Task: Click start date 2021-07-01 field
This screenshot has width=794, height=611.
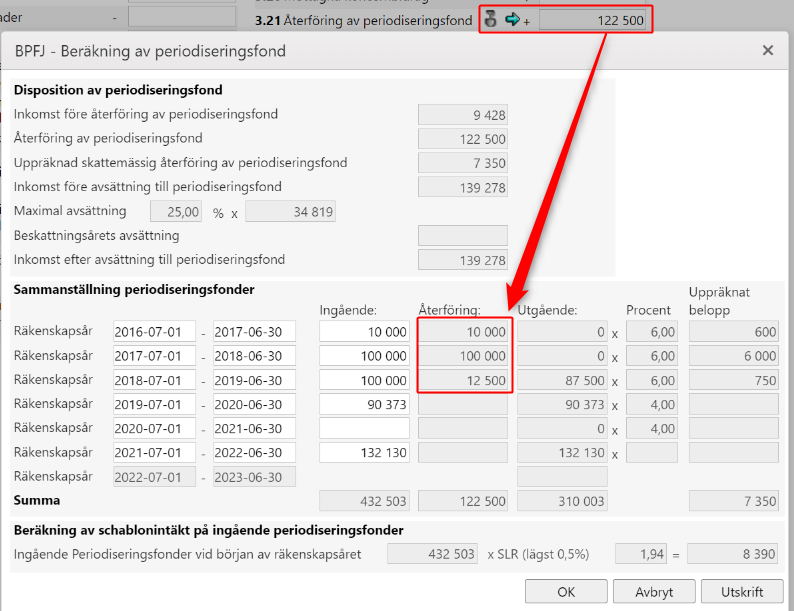Action: [x=154, y=453]
